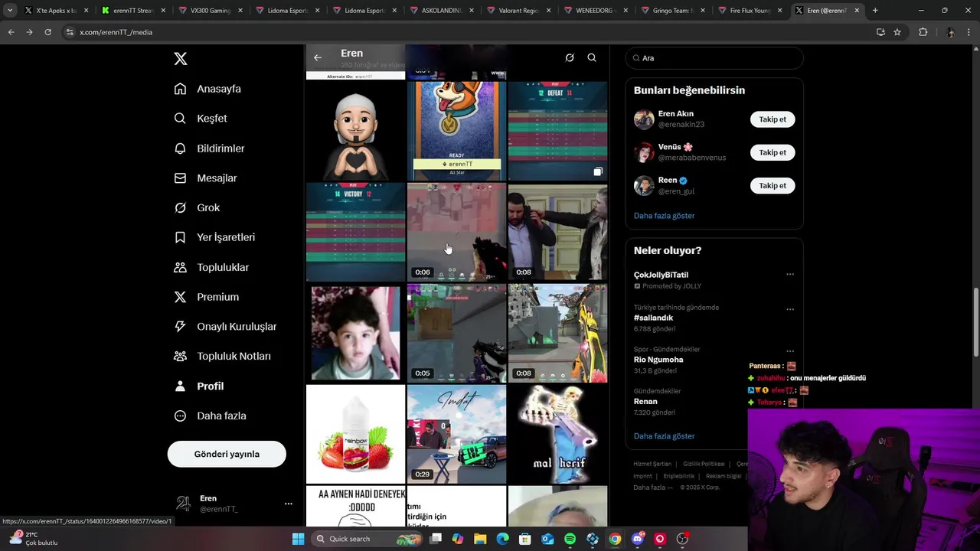Open more options for ÇokJollyBiTatil trend
Image resolution: width=980 pixels, height=551 pixels.
pyautogui.click(x=790, y=275)
